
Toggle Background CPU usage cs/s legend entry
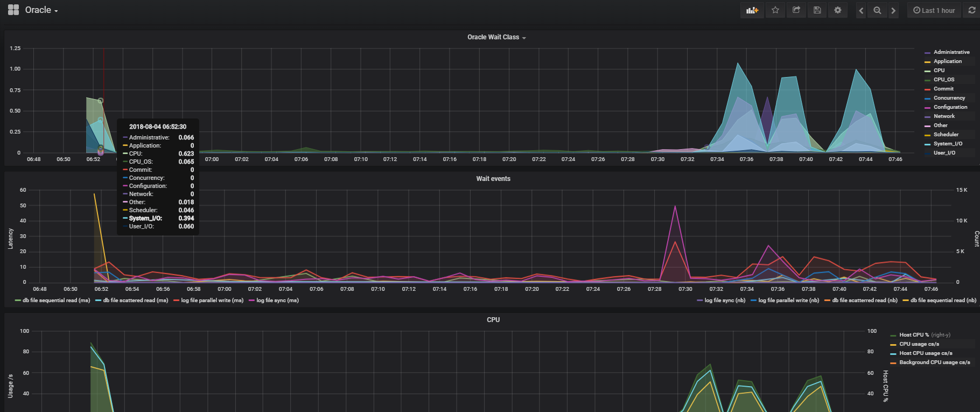pos(934,362)
